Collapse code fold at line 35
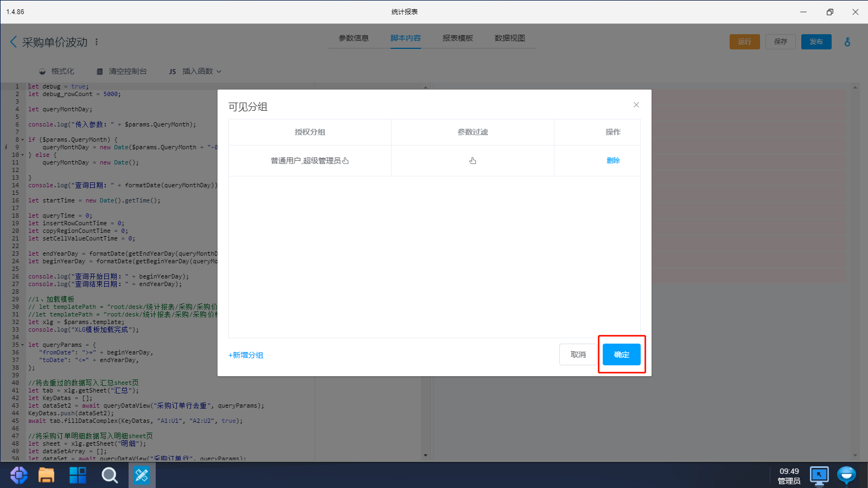Viewport: 868px width, 488px height. pos(23,345)
